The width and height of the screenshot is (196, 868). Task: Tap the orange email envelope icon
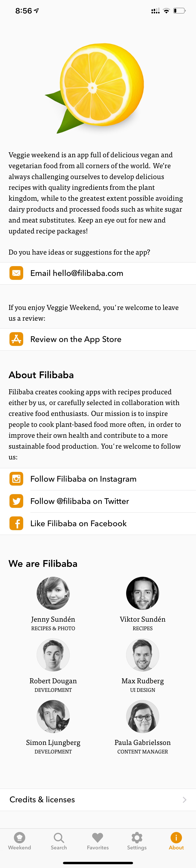[16, 273]
